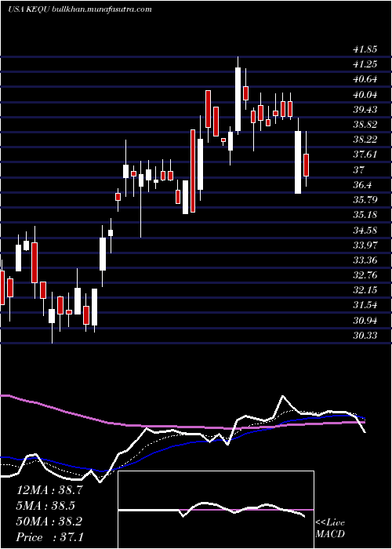Click the pink 50MA line at left

click(35, 403)
